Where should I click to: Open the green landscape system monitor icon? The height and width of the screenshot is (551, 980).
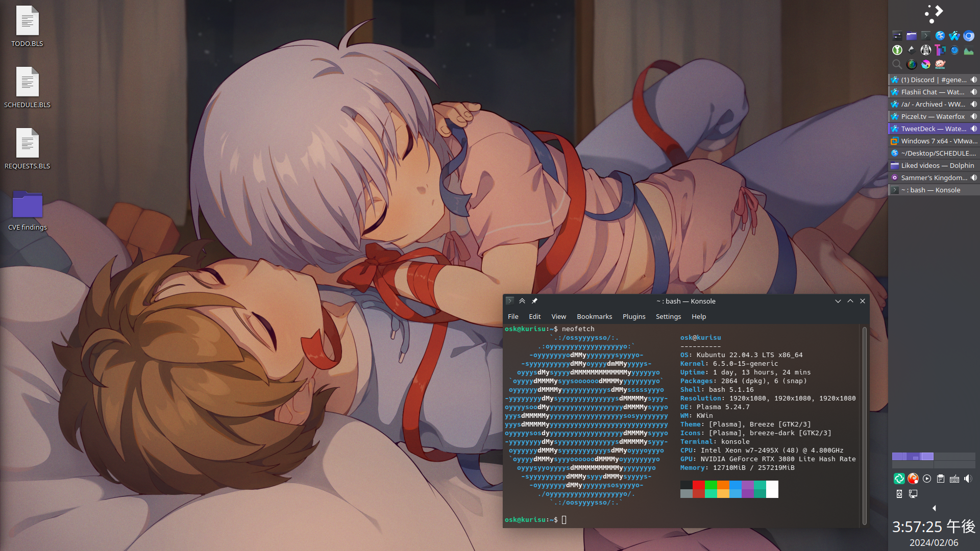click(x=969, y=50)
